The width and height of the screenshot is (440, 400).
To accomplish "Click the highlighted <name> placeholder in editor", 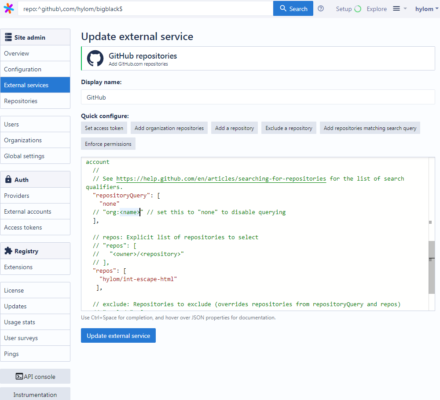I will click(130, 212).
